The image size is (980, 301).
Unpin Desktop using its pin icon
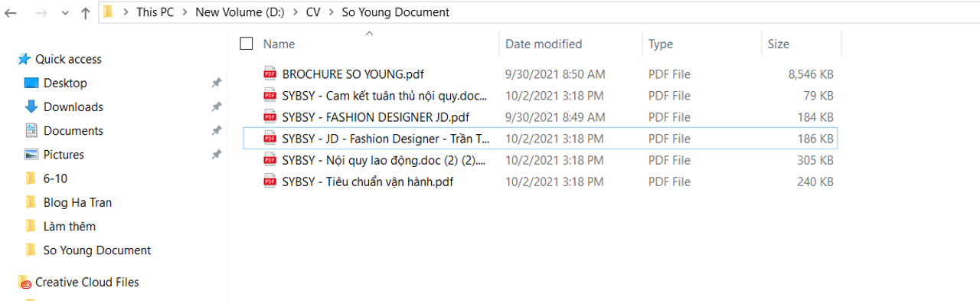coord(217,83)
